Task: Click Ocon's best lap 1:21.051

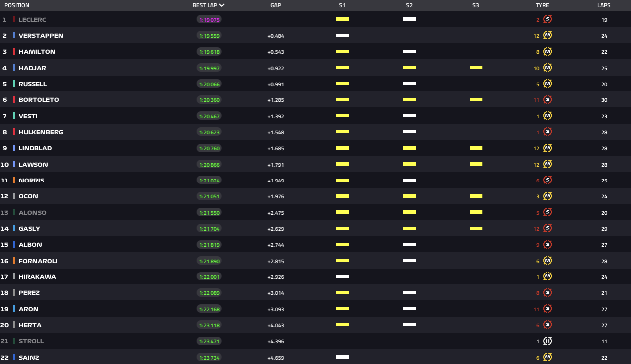Action: coord(209,196)
